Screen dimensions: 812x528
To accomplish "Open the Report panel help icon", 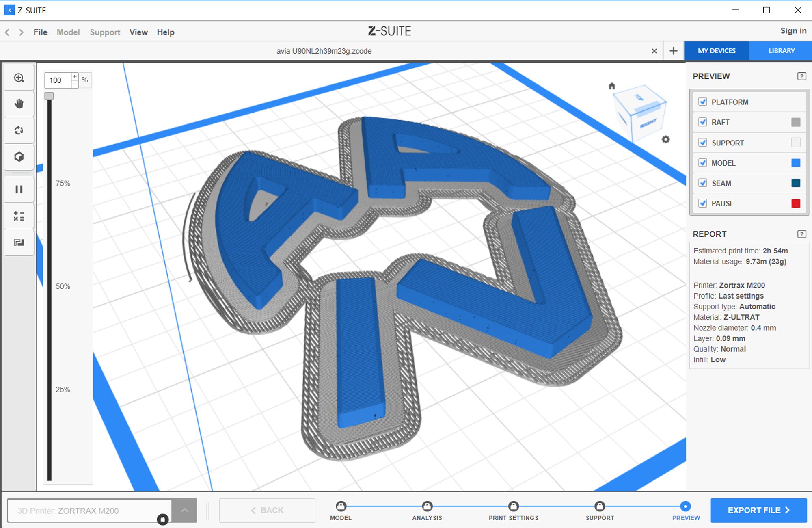I will click(801, 234).
